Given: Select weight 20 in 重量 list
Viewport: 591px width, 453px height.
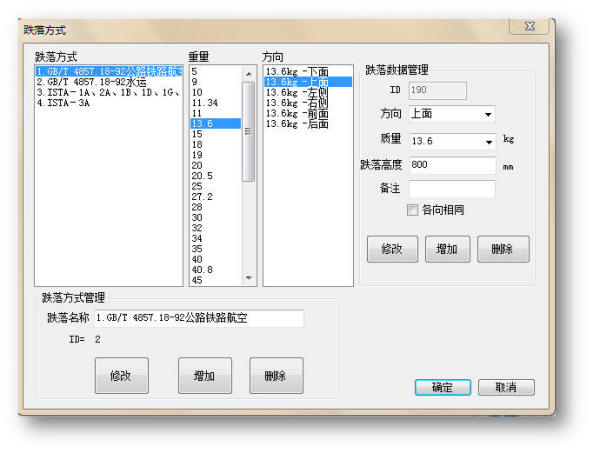Looking at the screenshot, I should pyautogui.click(x=216, y=165).
